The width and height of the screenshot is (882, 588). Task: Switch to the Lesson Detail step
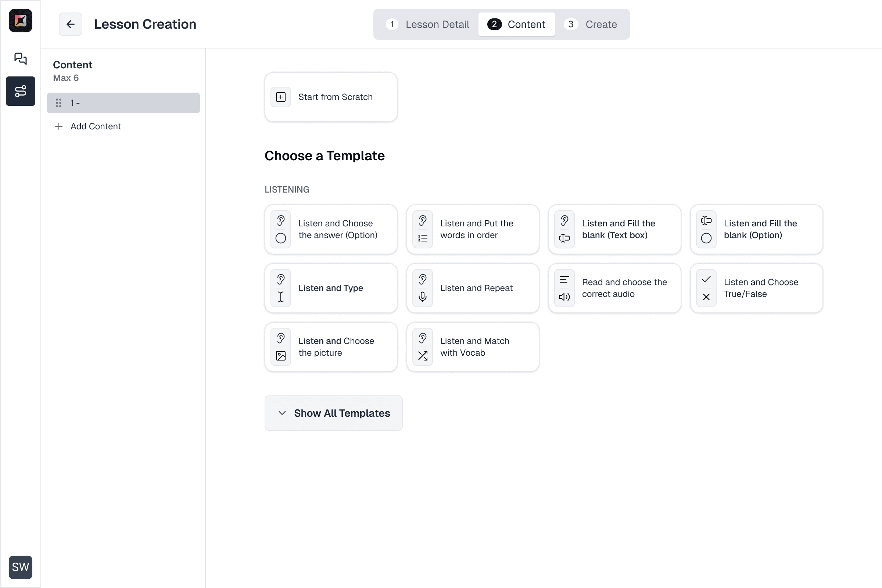click(427, 24)
